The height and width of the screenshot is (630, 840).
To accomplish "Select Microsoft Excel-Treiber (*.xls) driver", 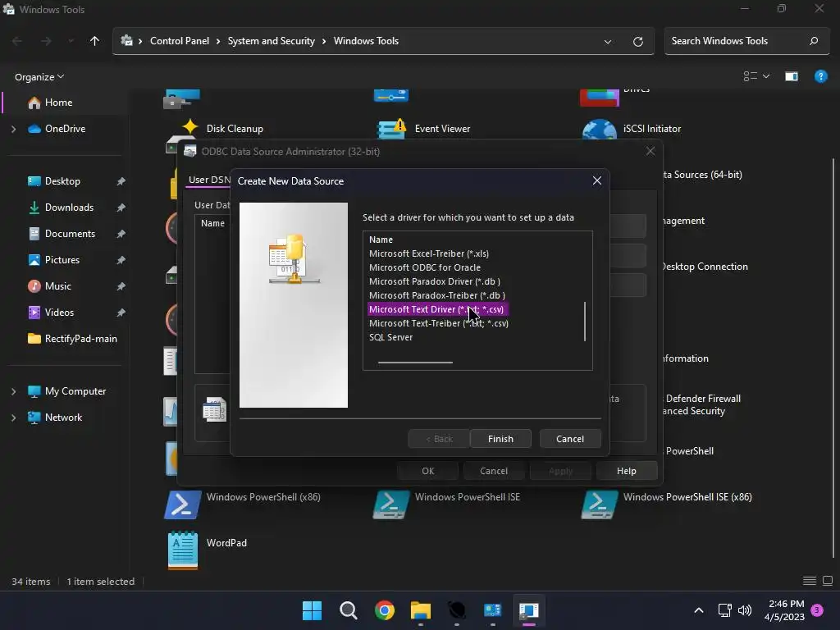I will click(x=428, y=253).
